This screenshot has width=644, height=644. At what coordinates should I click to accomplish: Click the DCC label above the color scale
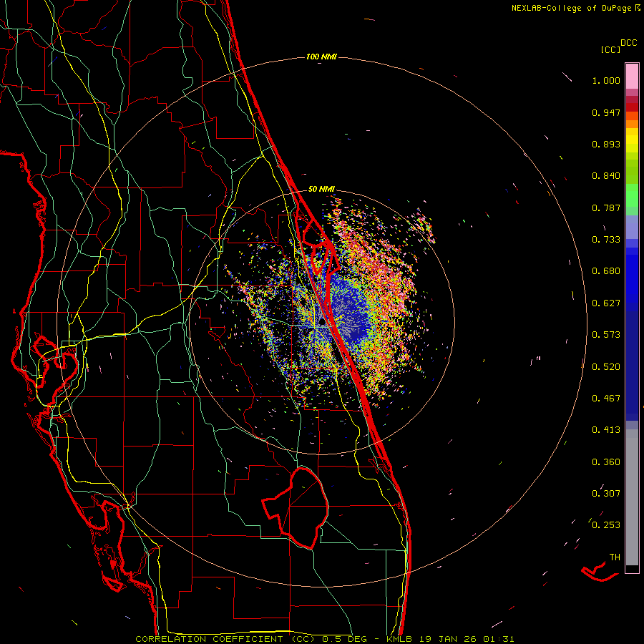tap(629, 43)
